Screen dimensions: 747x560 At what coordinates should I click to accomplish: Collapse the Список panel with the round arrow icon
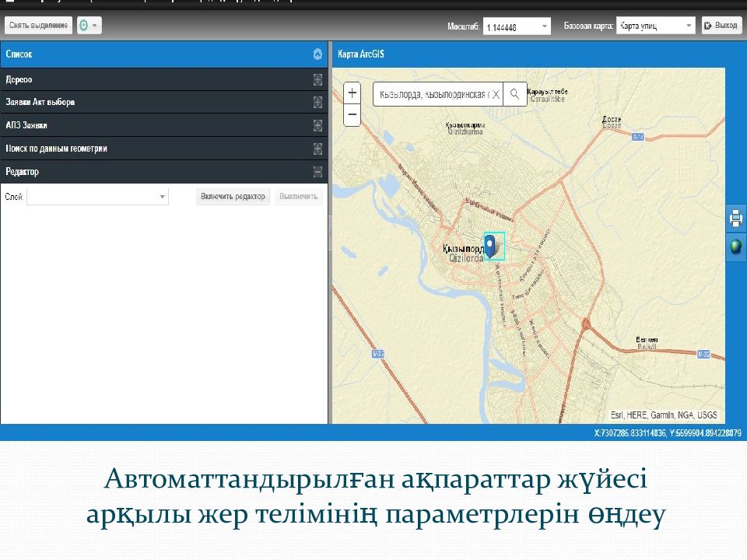click(x=317, y=54)
